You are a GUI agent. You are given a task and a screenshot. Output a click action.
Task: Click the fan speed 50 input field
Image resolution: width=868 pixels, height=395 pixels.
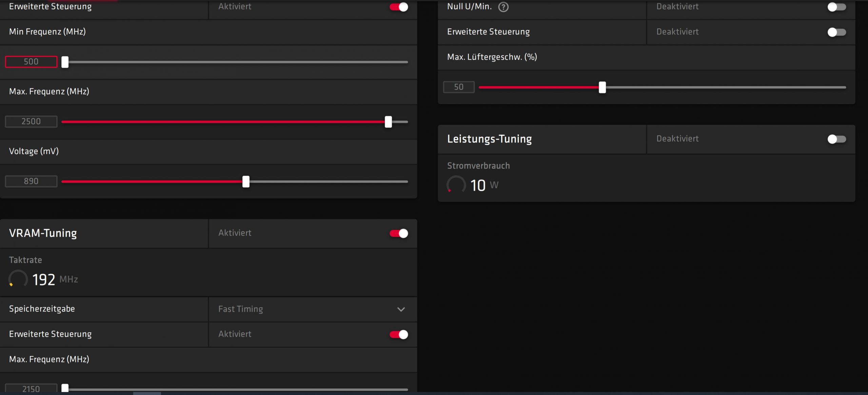click(x=458, y=87)
